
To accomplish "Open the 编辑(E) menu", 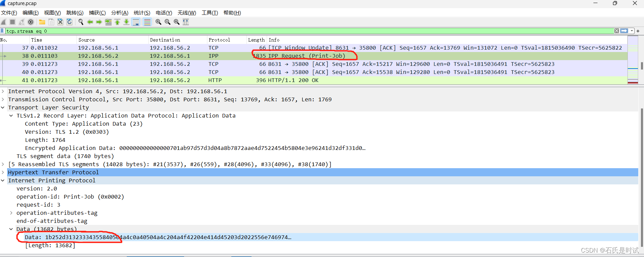I will point(30,13).
